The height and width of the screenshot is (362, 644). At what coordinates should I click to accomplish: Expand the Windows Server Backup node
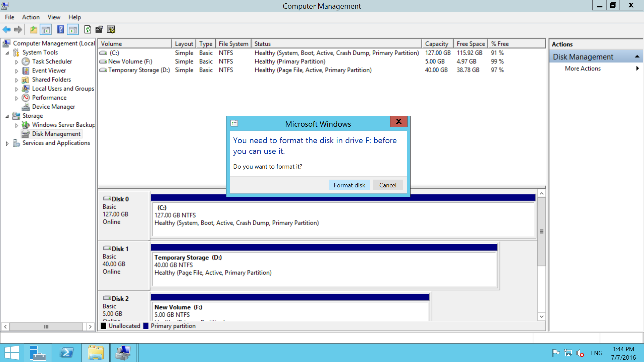tap(16, 125)
